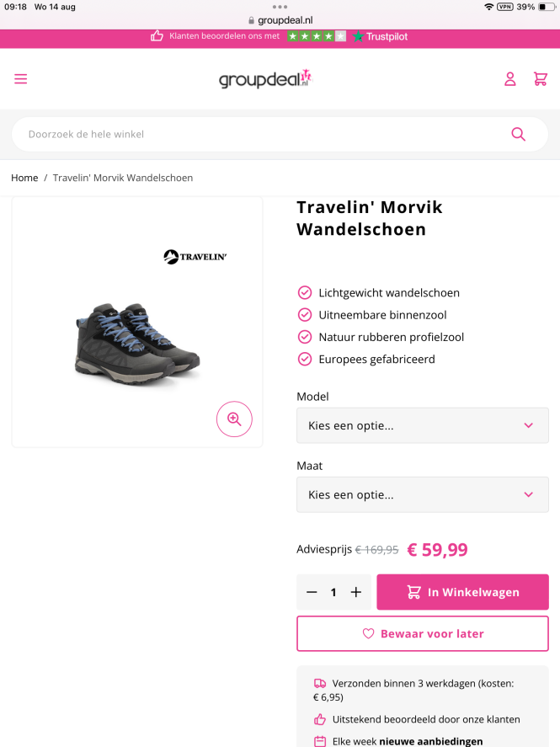Expand the Maat options via its chevron
The image size is (560, 747).
point(529,494)
